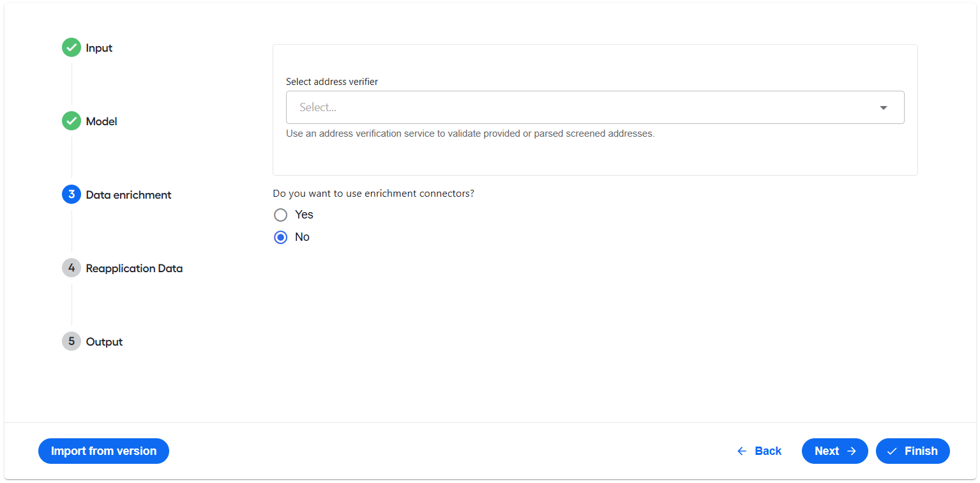Select Yes for enrichment connectors

[x=280, y=215]
